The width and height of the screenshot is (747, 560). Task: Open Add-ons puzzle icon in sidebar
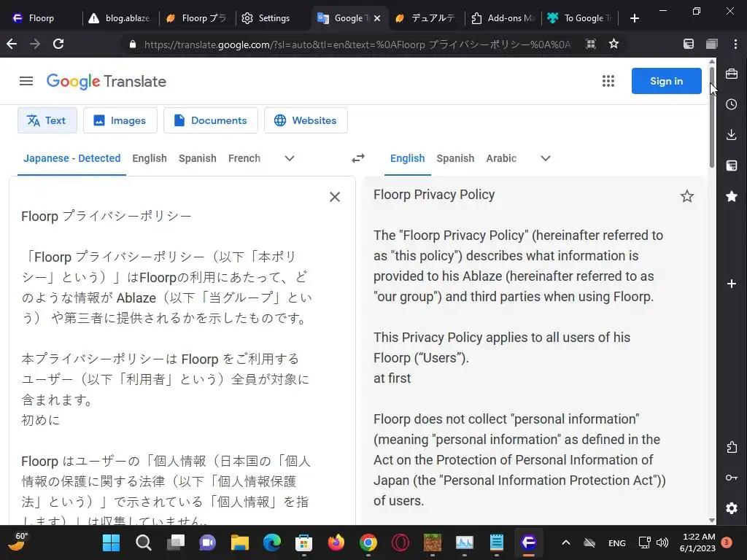tap(732, 447)
